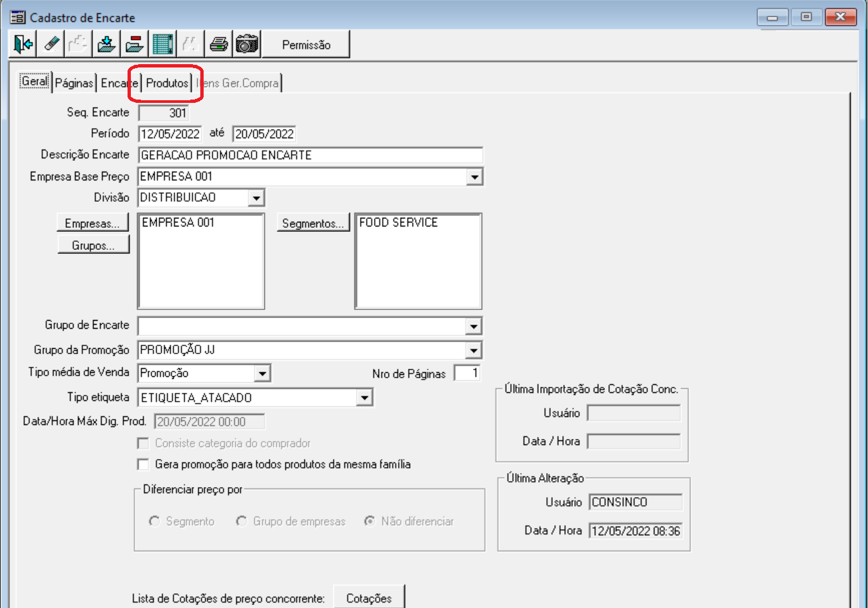Image resolution: width=868 pixels, height=608 pixels.
Task: Select the Itens Ger.Compra tab
Action: coord(238,83)
